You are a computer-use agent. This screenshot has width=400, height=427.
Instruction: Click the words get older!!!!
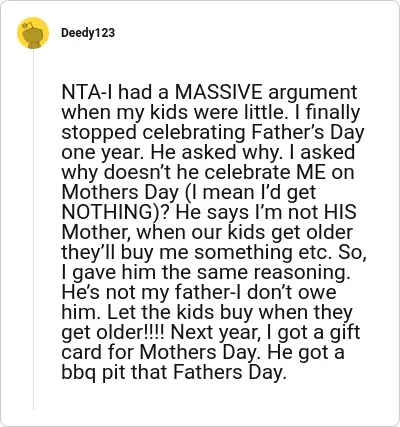115,332
